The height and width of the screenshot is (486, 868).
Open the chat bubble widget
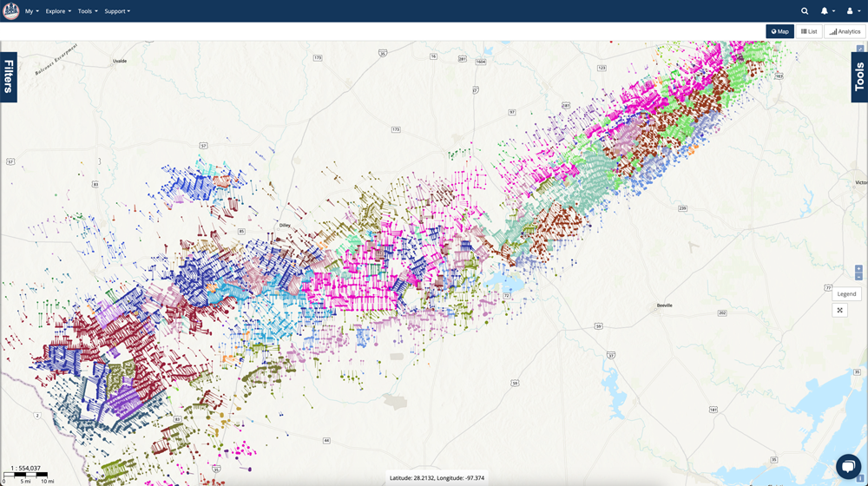847,466
